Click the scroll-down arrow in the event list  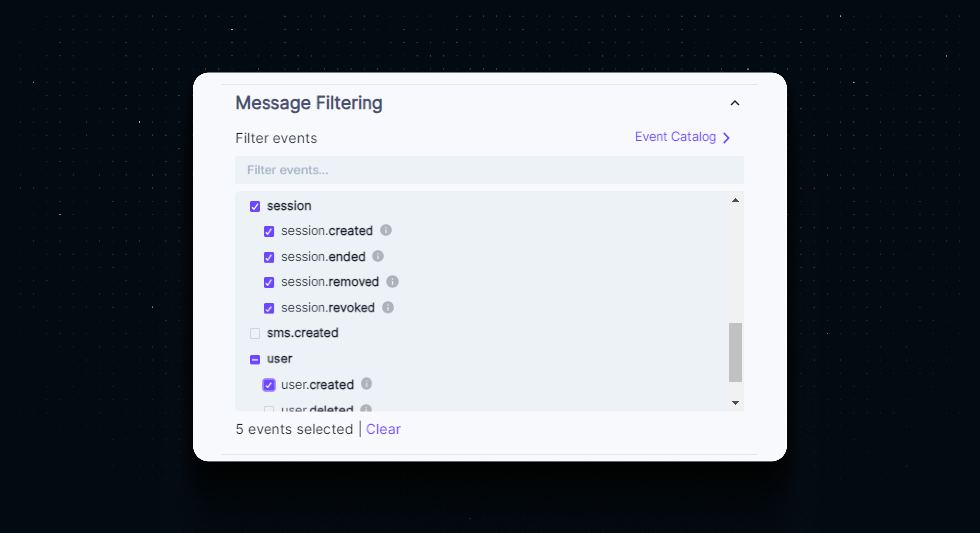pos(735,402)
